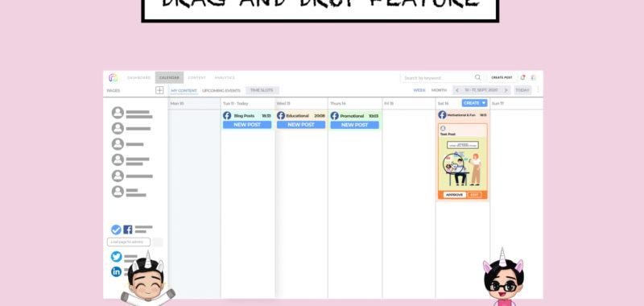Viewport: 644px width, 306px height.
Task: Toggle the blue checkmark next to Facebook
Action: pos(116,229)
